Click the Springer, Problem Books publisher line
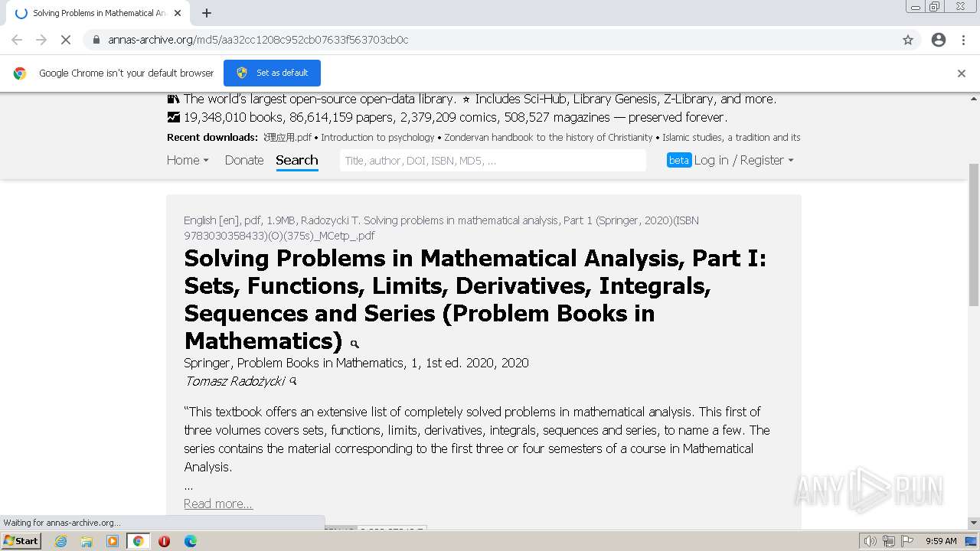 coord(356,363)
